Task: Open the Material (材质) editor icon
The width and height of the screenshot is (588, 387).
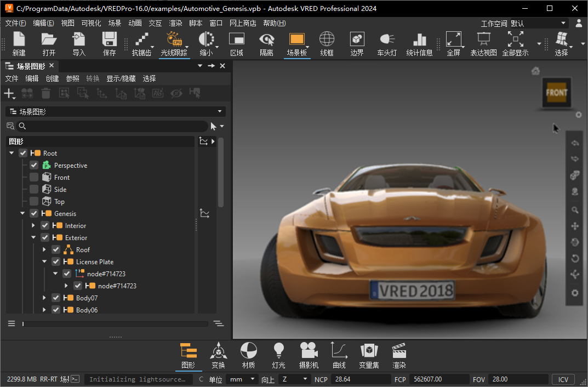Action: click(248, 350)
